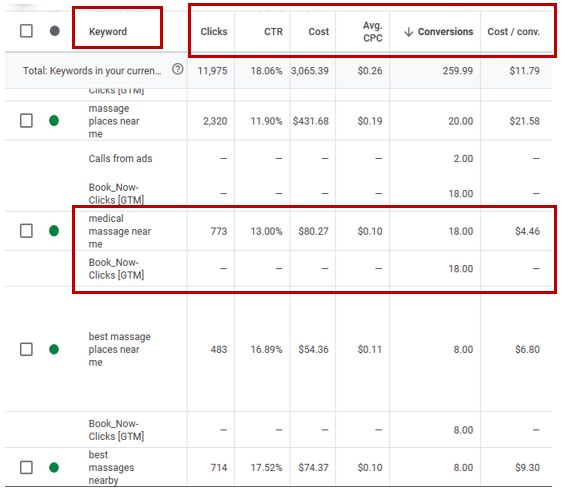Click the $431.68 cost cell
The height and width of the screenshot is (500, 564).
(x=311, y=121)
